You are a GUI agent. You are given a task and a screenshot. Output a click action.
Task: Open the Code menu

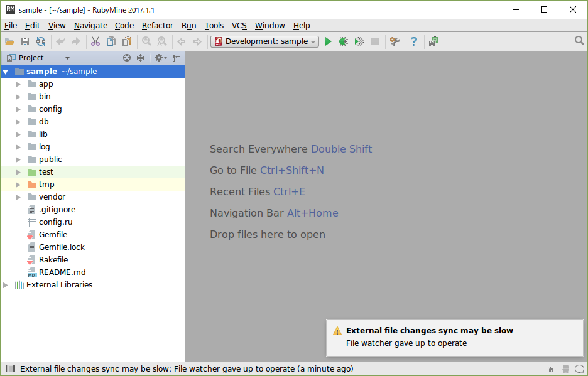tap(124, 26)
